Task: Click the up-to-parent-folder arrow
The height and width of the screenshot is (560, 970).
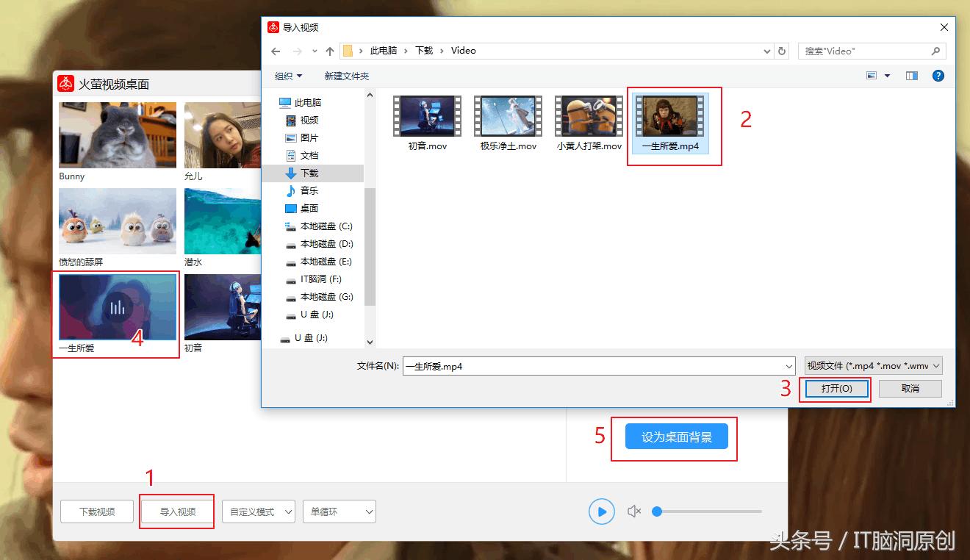Action: 331,51
